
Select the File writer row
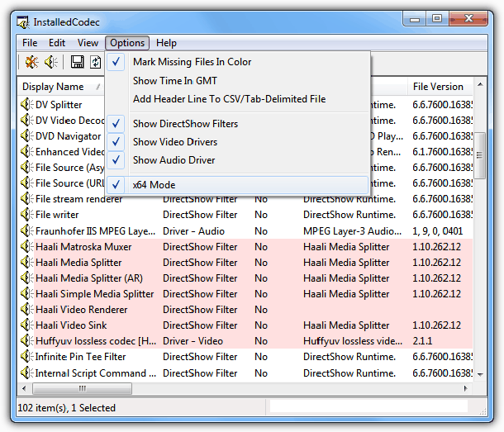(x=245, y=215)
